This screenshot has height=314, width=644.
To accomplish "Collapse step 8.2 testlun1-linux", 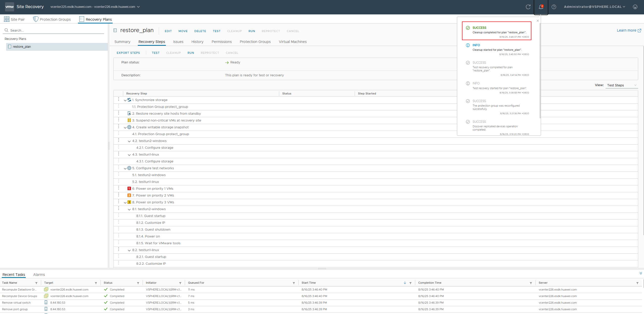I will 129,250.
